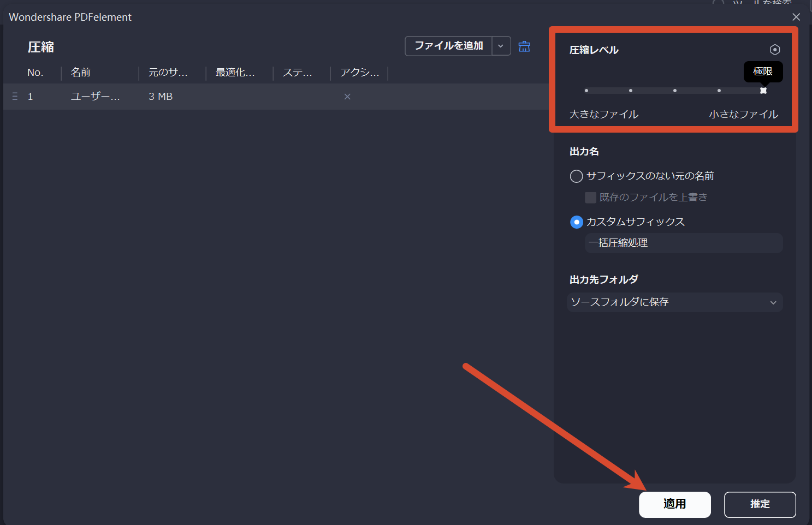This screenshot has width=812, height=525.
Task: Click the 元のサ… column header
Action: [168, 73]
